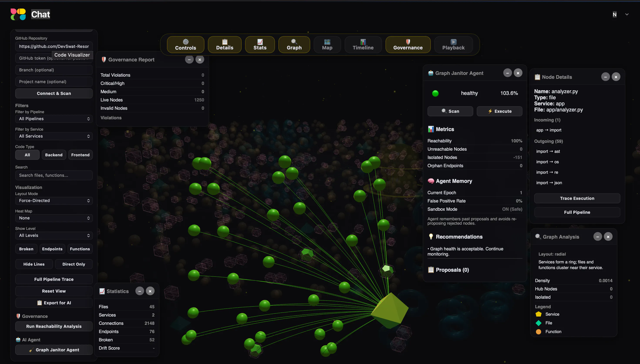
Task: Open the Stats tab
Action: point(260,44)
